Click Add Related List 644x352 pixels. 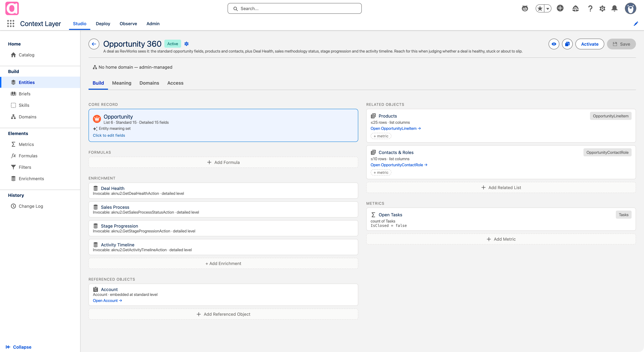pos(501,188)
